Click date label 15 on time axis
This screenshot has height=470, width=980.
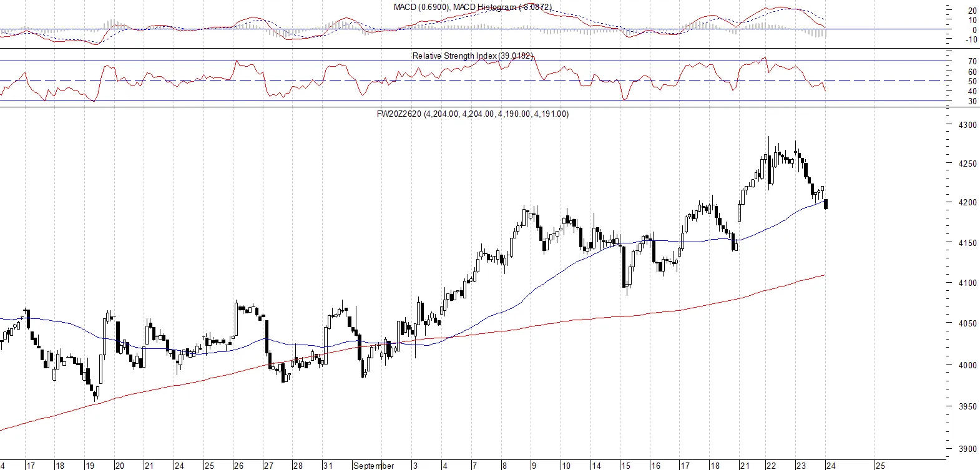tap(625, 466)
